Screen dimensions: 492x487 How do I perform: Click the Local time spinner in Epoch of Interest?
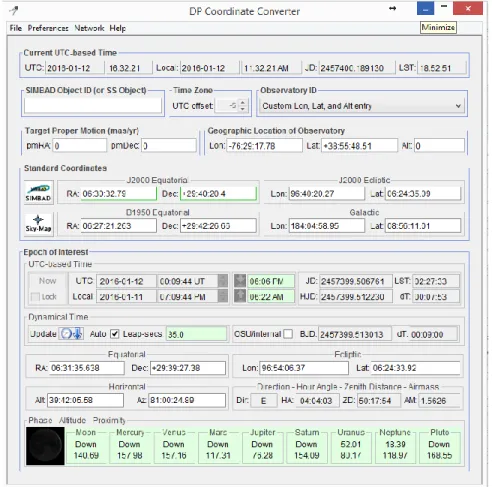click(x=223, y=296)
